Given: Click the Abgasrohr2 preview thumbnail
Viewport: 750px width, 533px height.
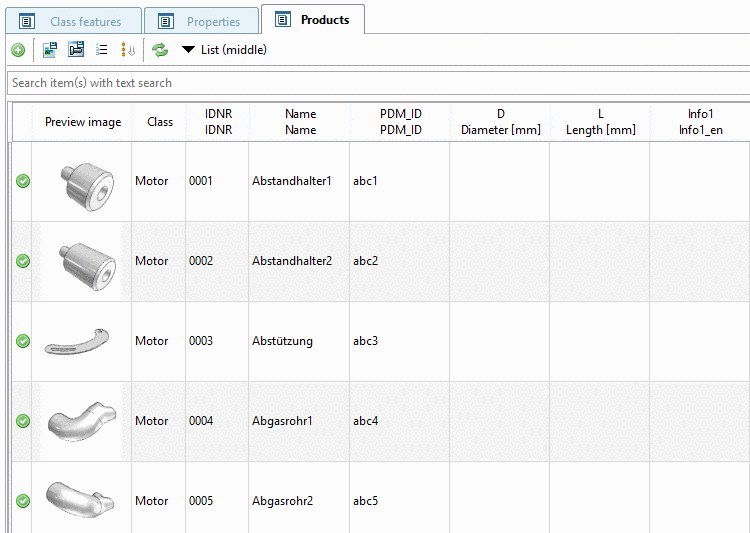Looking at the screenshot, I should (x=80, y=499).
